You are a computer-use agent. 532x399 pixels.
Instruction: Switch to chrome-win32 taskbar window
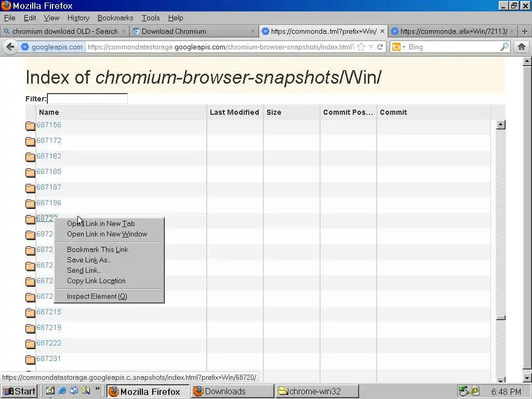(317, 392)
